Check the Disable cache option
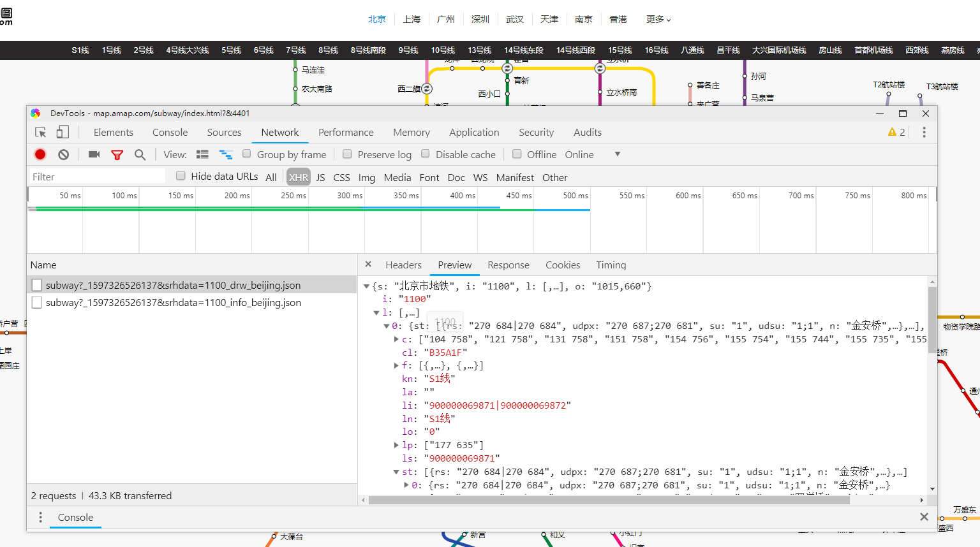The width and height of the screenshot is (980, 547). click(x=425, y=154)
